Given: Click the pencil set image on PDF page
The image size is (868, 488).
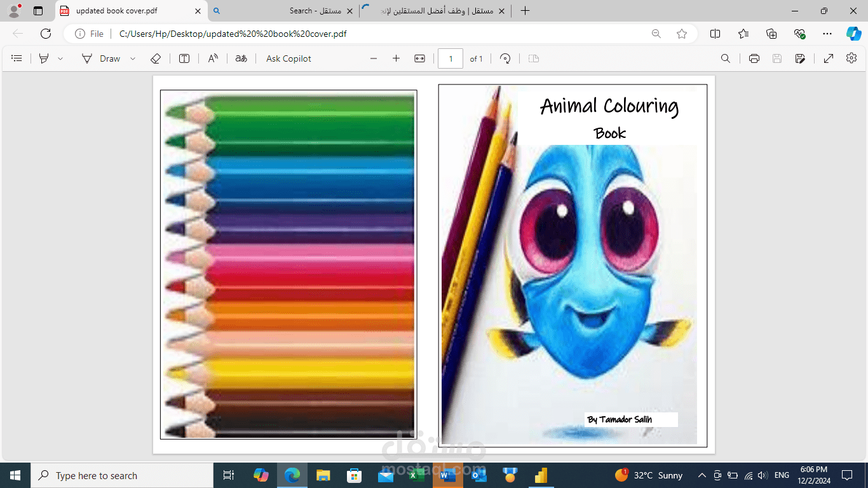Looking at the screenshot, I should (288, 264).
